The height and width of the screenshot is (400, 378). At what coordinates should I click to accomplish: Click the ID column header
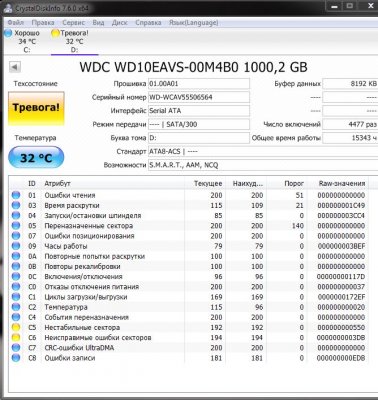click(x=32, y=184)
